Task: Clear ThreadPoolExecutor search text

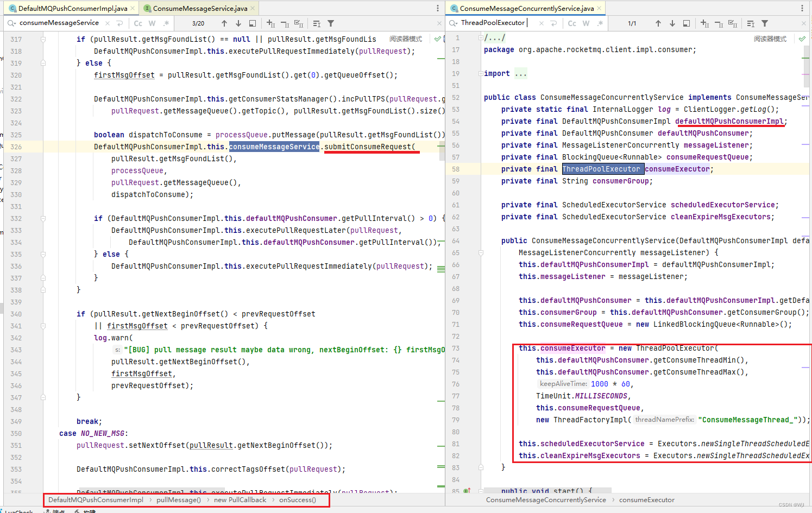Action: (542, 23)
